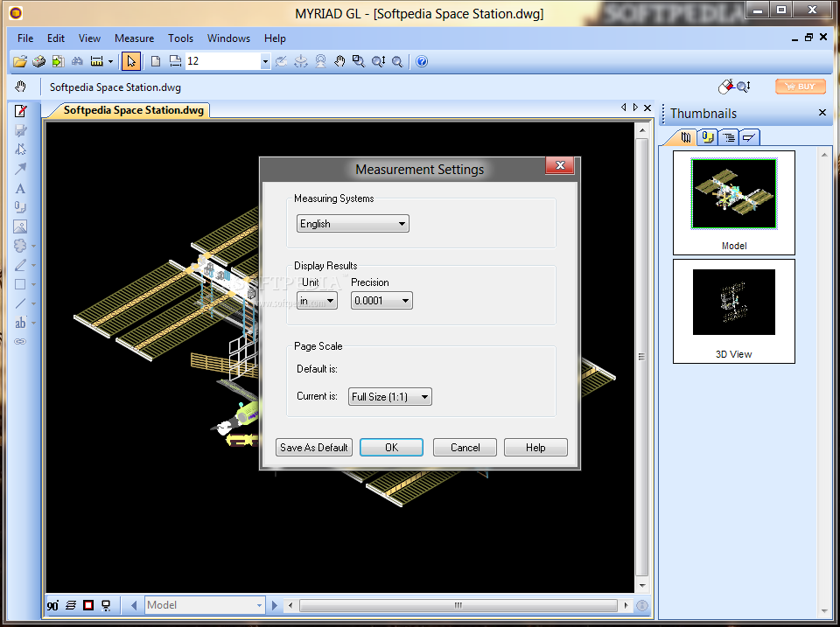
Task: Select the magnifier zoom tool
Action: [397, 61]
